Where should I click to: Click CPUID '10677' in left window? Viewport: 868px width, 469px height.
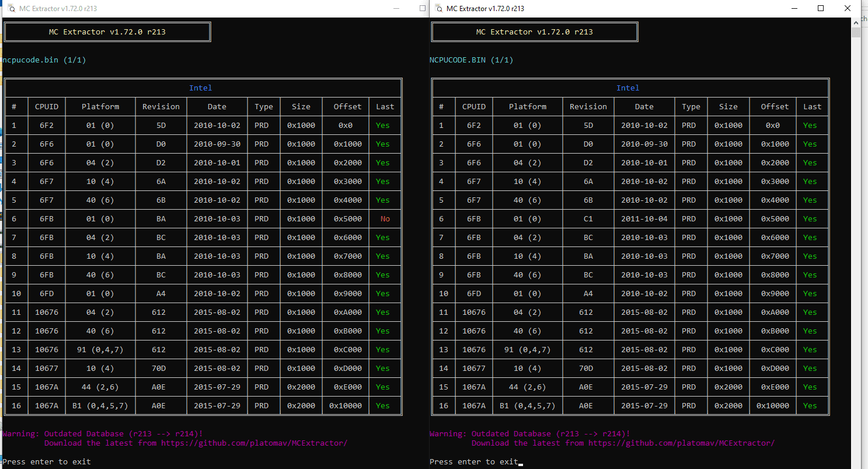point(47,369)
